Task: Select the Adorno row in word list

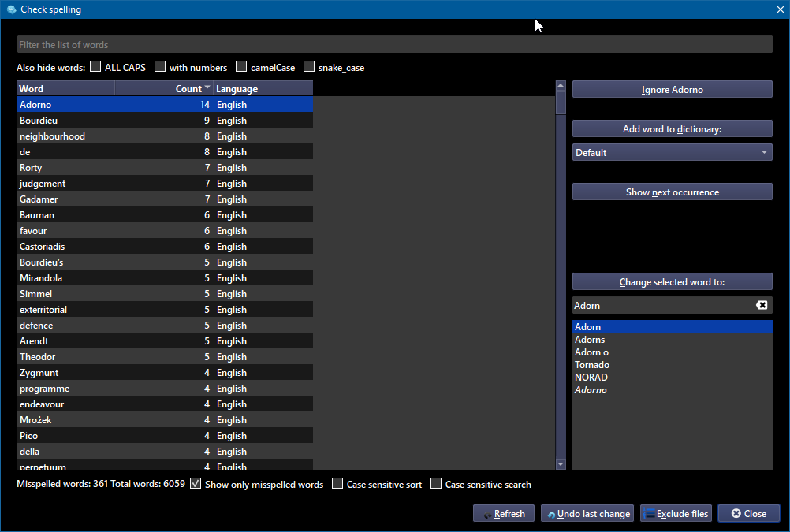Action: pos(166,104)
